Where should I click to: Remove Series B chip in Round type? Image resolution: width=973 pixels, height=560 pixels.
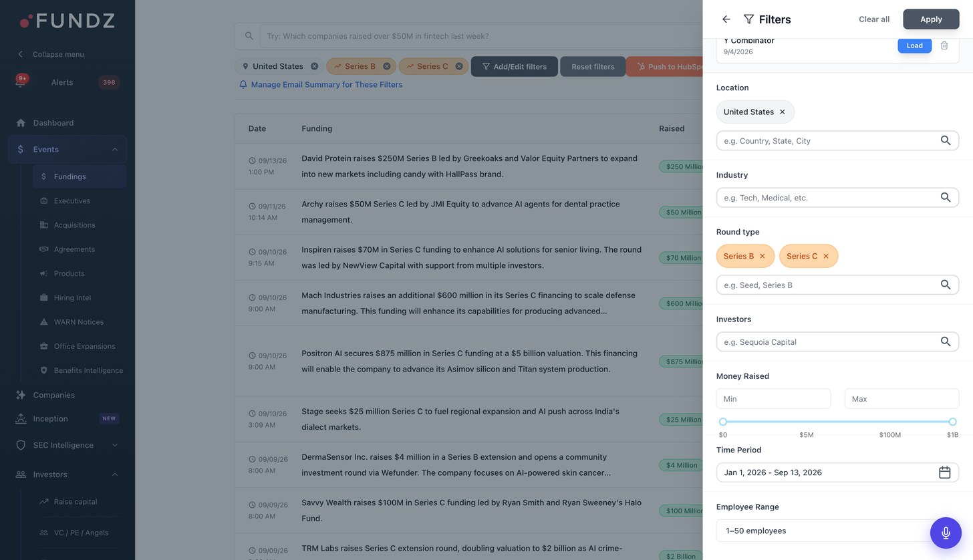pos(762,257)
